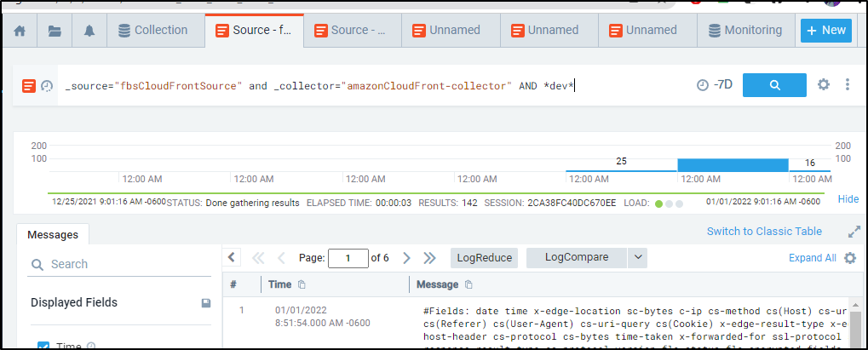Toggle the Time field checkbox
Image resolution: width=868 pixels, height=350 pixels.
tap(43, 347)
